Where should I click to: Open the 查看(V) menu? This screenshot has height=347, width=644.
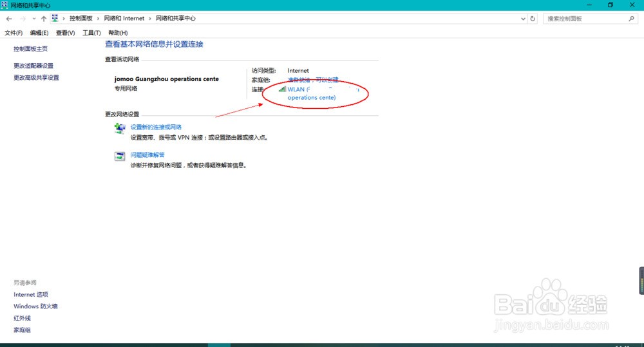click(66, 33)
